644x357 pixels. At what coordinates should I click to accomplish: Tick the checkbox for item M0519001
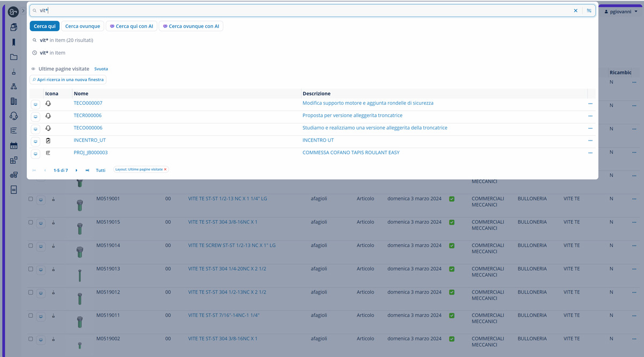point(31,199)
